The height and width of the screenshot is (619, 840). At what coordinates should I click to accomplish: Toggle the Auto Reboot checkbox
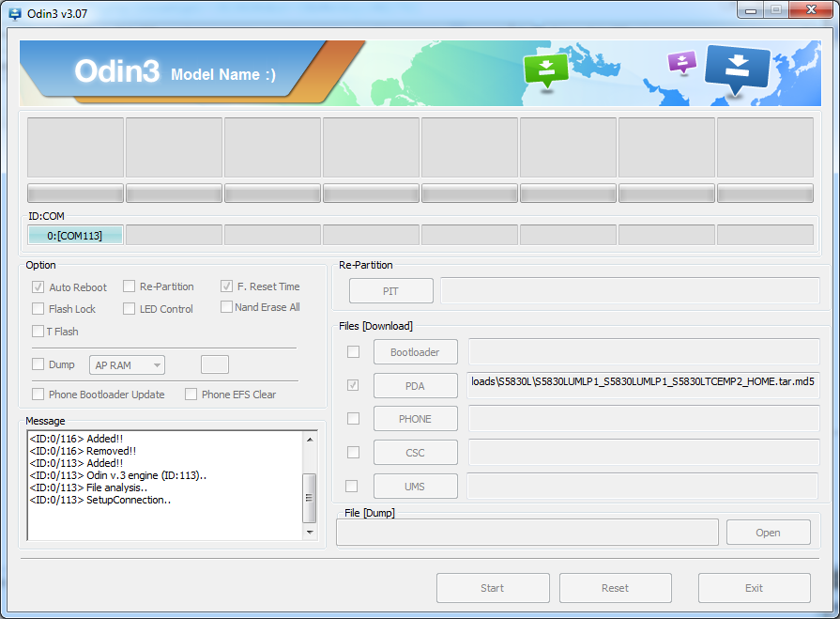pos(38,287)
